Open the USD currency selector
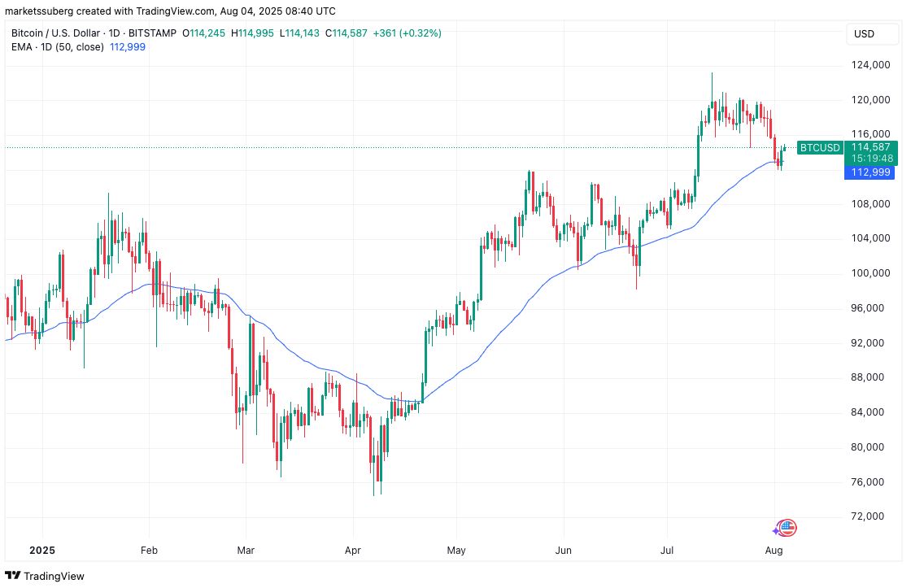 click(x=864, y=34)
